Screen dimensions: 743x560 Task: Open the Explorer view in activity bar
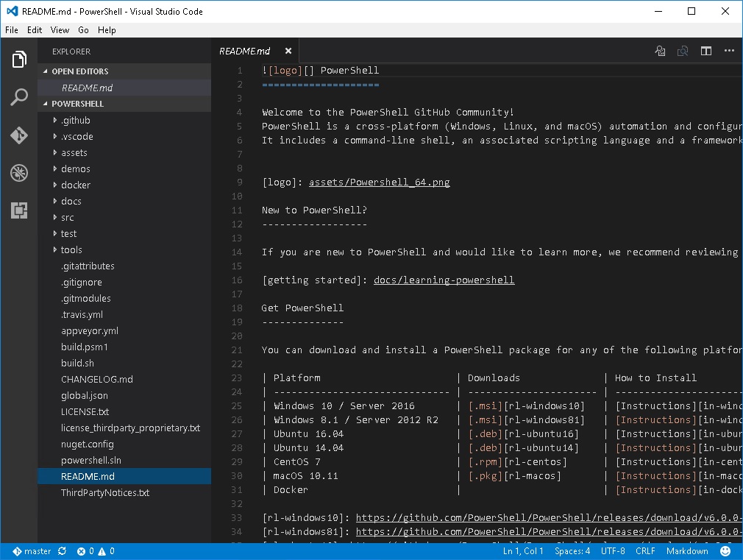tap(19, 60)
